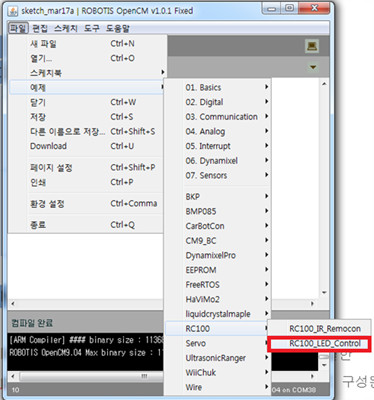Load the RC100_IR_Remocon example
This screenshot has width=374, height=400.
click(320, 329)
